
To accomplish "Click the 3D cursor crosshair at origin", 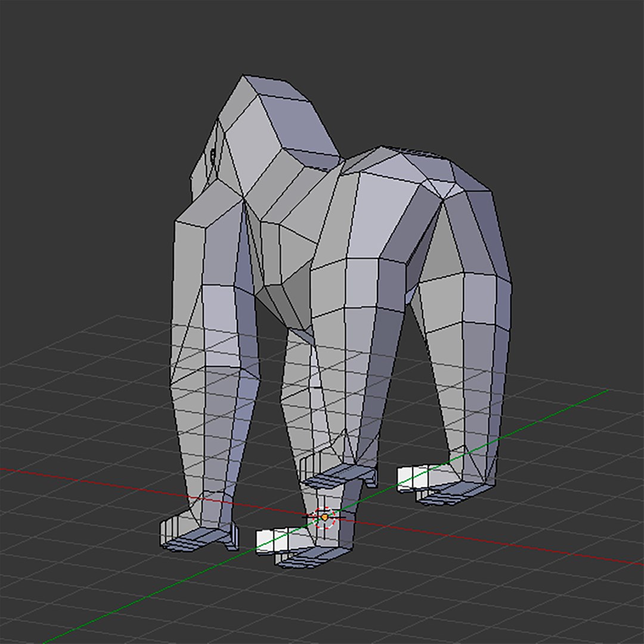I will 324,517.
